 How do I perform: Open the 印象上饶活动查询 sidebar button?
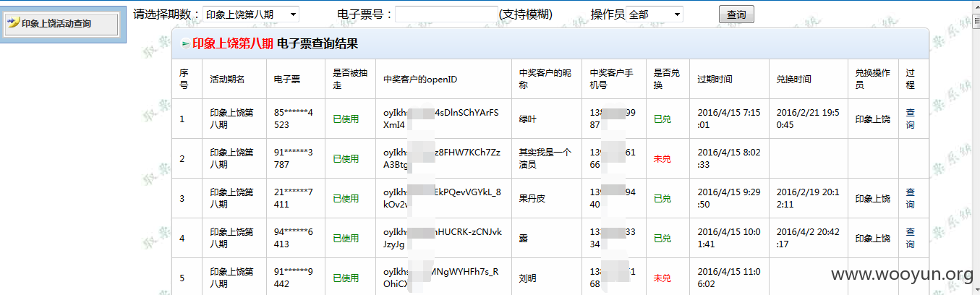click(61, 23)
